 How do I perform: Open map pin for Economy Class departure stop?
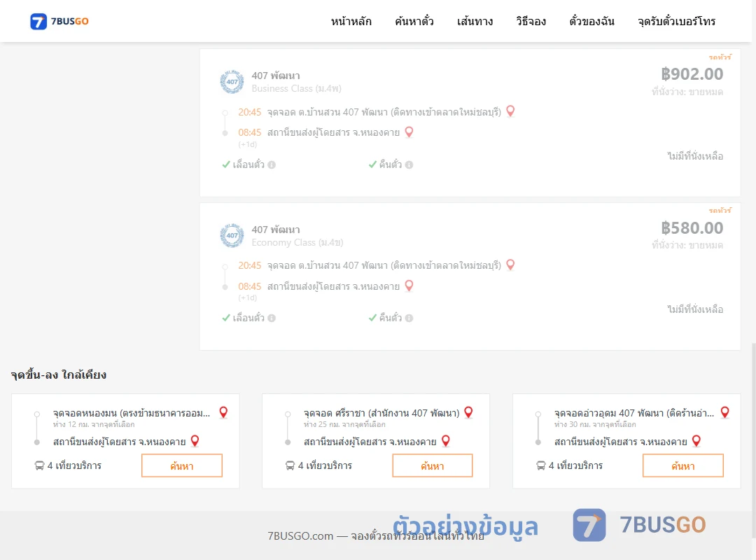point(510,265)
